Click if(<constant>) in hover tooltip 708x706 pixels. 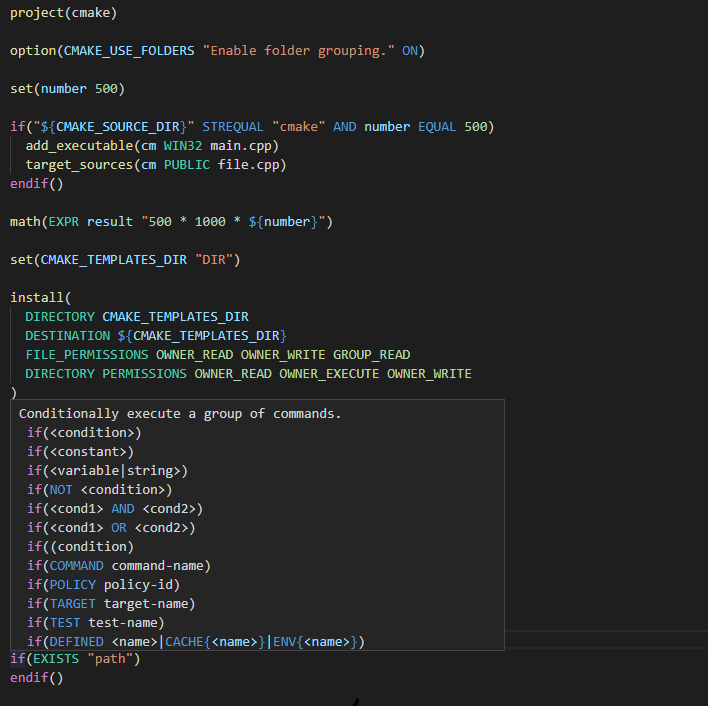point(80,451)
